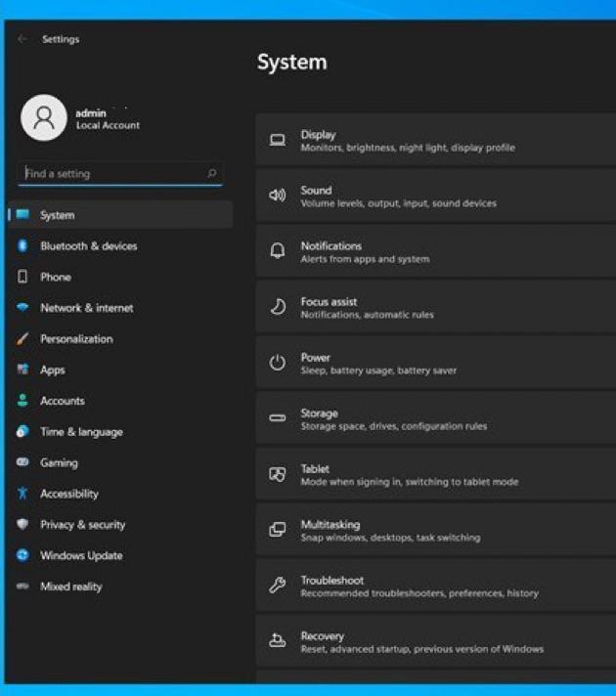Click 'Snap windows, desktops, task switching' text
Image resolution: width=616 pixels, height=696 pixels.
point(390,538)
